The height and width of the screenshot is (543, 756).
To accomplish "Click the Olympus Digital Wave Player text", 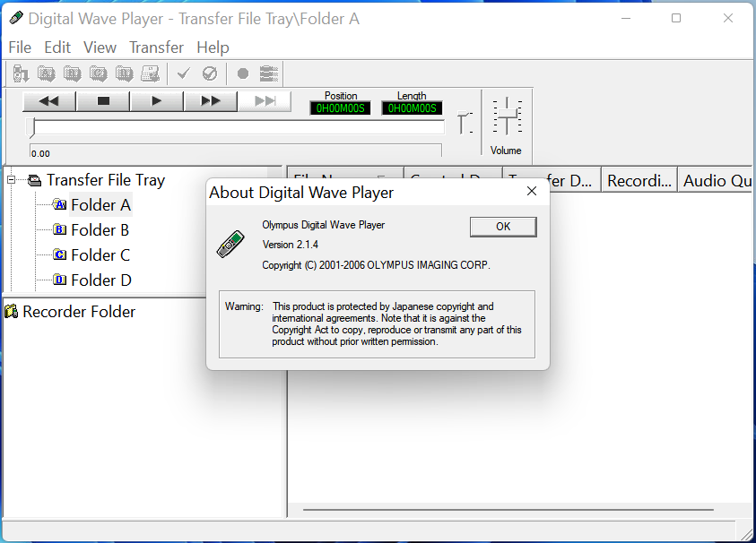I will [324, 225].
